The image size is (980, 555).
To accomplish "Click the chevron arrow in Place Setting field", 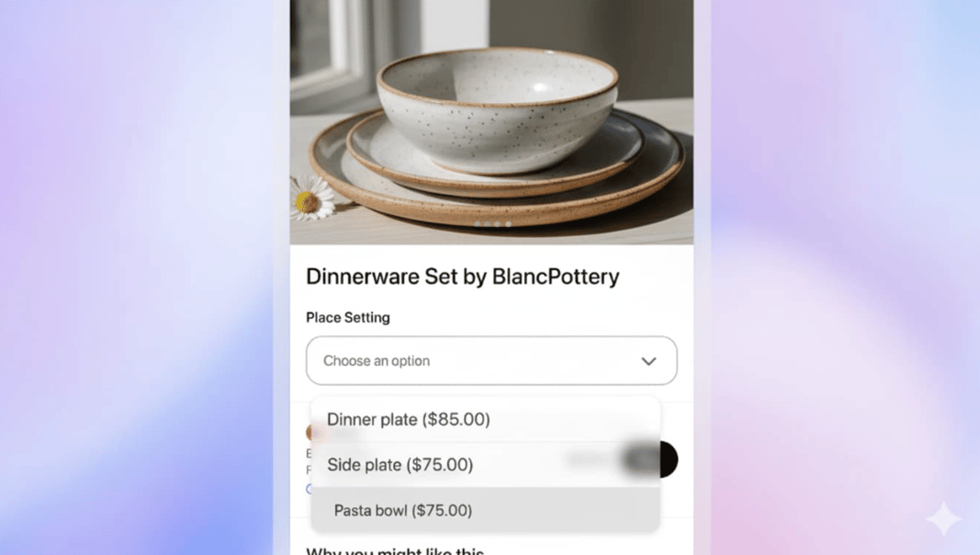I will tap(648, 361).
